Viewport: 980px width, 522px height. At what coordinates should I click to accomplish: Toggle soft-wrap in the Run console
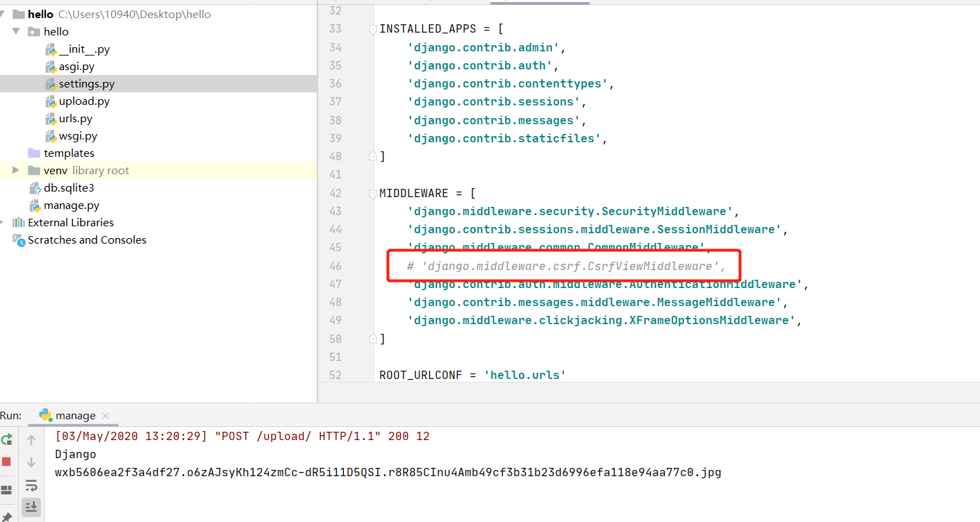click(x=31, y=485)
